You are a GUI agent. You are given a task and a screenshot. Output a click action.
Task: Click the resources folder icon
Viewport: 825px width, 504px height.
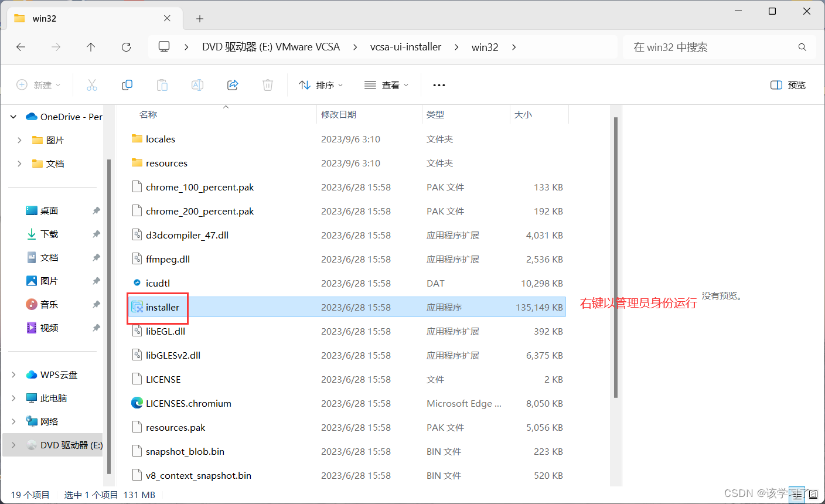(137, 163)
